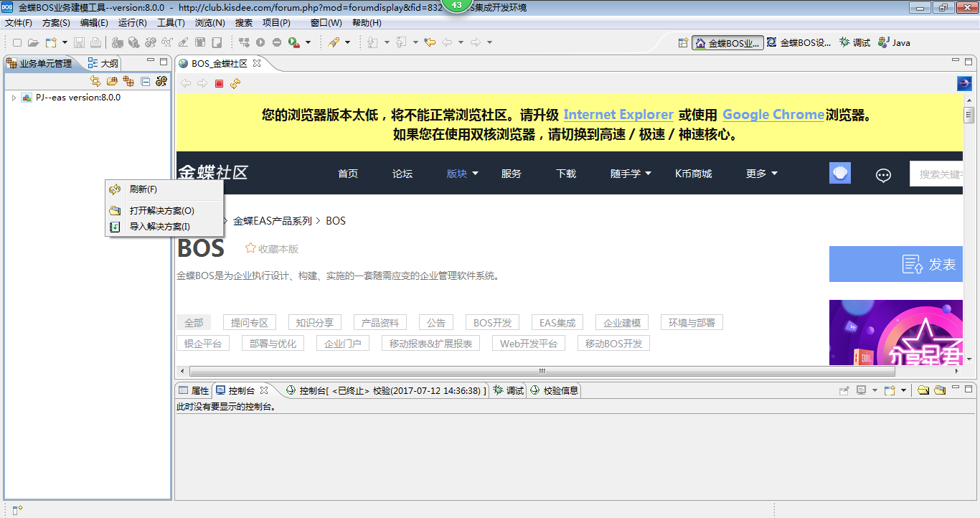Image resolution: width=980 pixels, height=518 pixels.
Task: Expand the PJ--eas version:8.0.0 tree node
Action: tap(14, 98)
